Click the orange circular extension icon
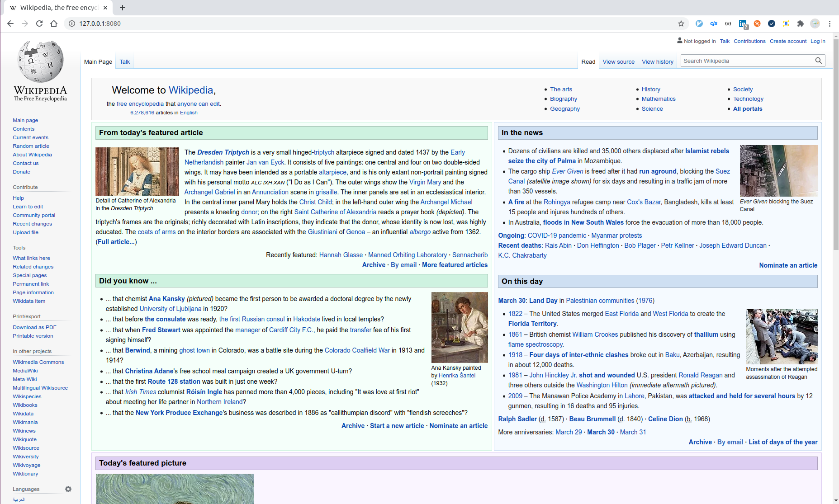Screen dimensions: 839x504 [x=757, y=24]
